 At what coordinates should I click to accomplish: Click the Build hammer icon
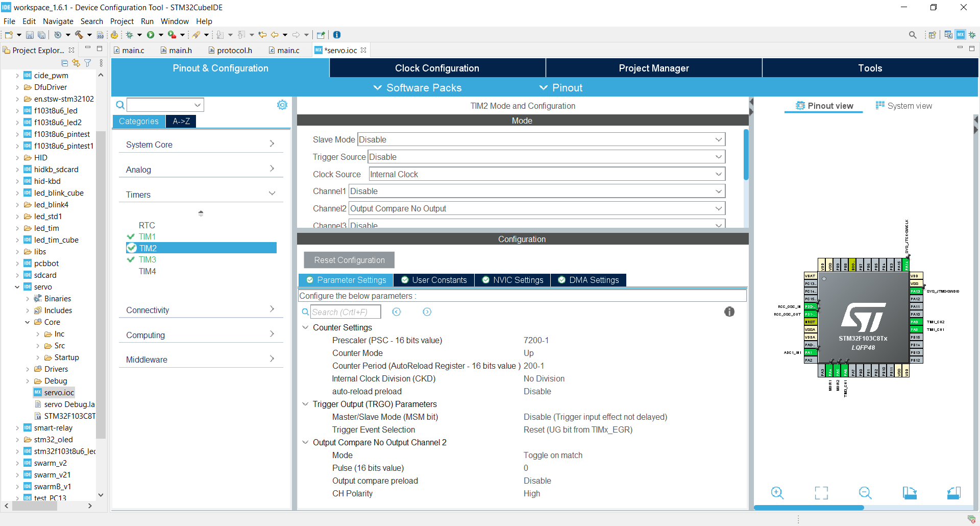[x=79, y=35]
